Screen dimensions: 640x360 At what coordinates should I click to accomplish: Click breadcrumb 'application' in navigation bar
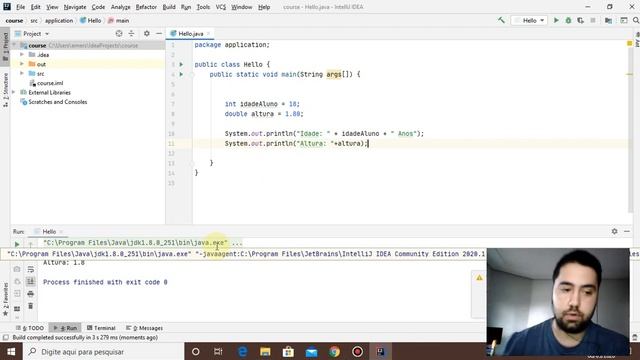(59, 20)
